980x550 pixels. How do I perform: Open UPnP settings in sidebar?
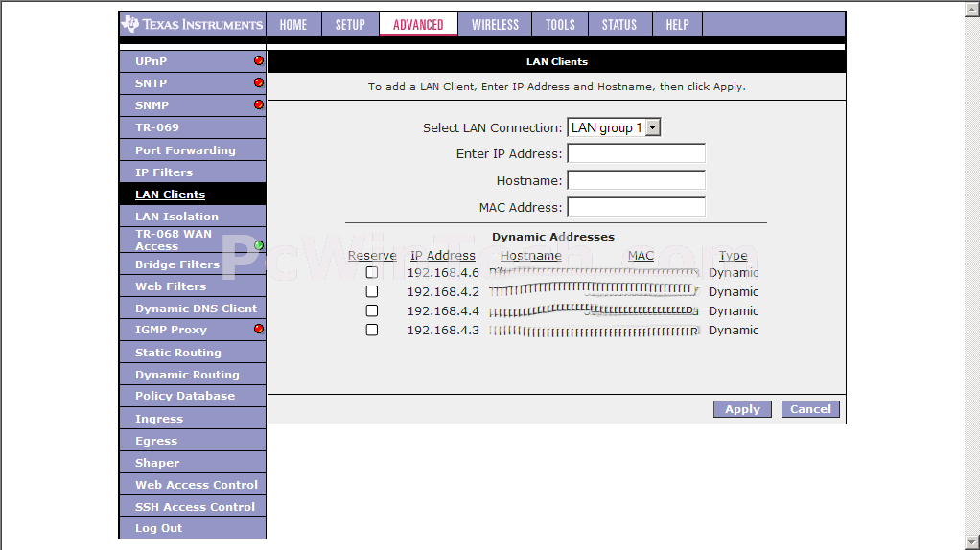pos(193,61)
